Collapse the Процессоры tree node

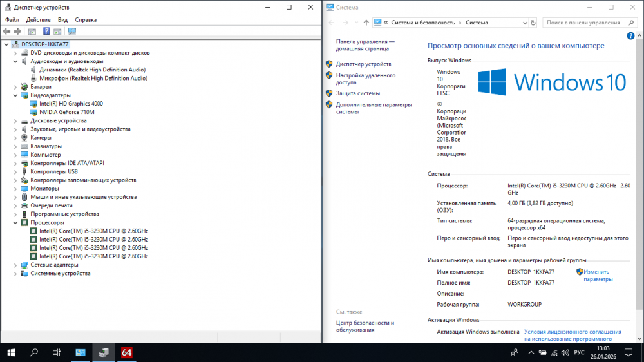coord(15,222)
